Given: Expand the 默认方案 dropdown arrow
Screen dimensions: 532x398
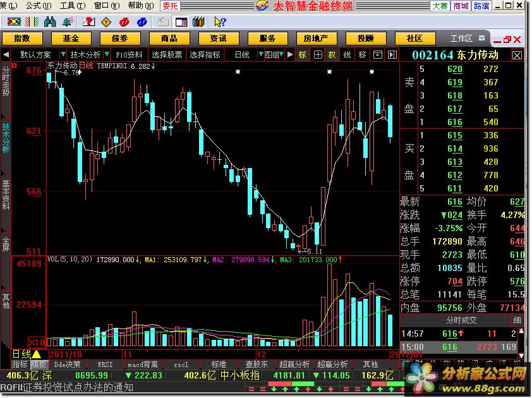Looking at the screenshot, I should [x=63, y=54].
